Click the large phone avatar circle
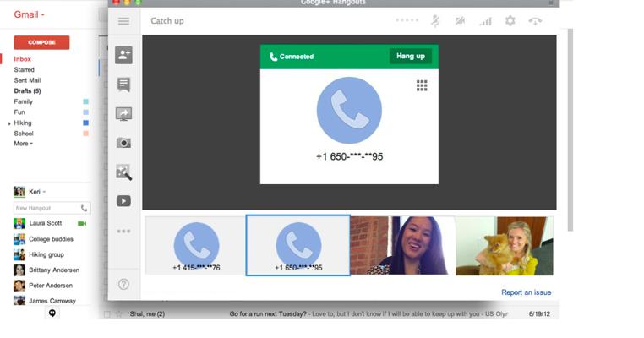The height and width of the screenshot is (338, 644). coord(349,110)
